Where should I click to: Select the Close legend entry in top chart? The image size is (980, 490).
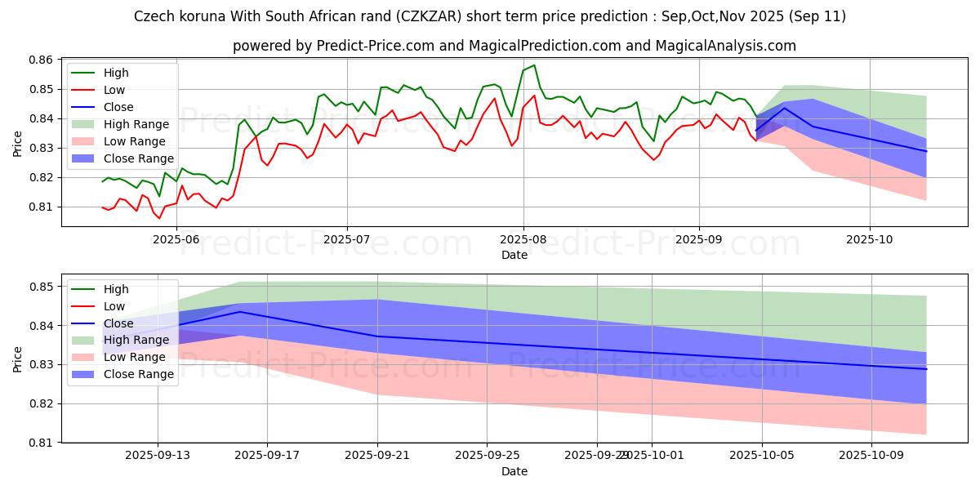pos(118,107)
